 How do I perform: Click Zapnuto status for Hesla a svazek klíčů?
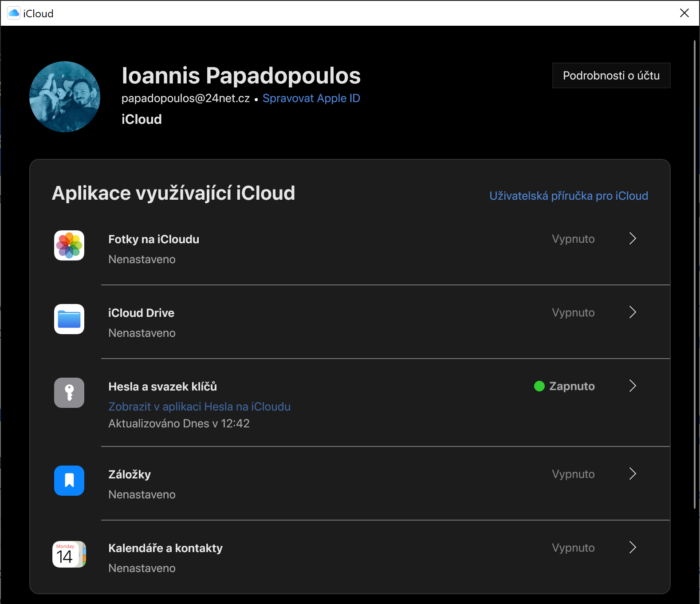click(565, 386)
